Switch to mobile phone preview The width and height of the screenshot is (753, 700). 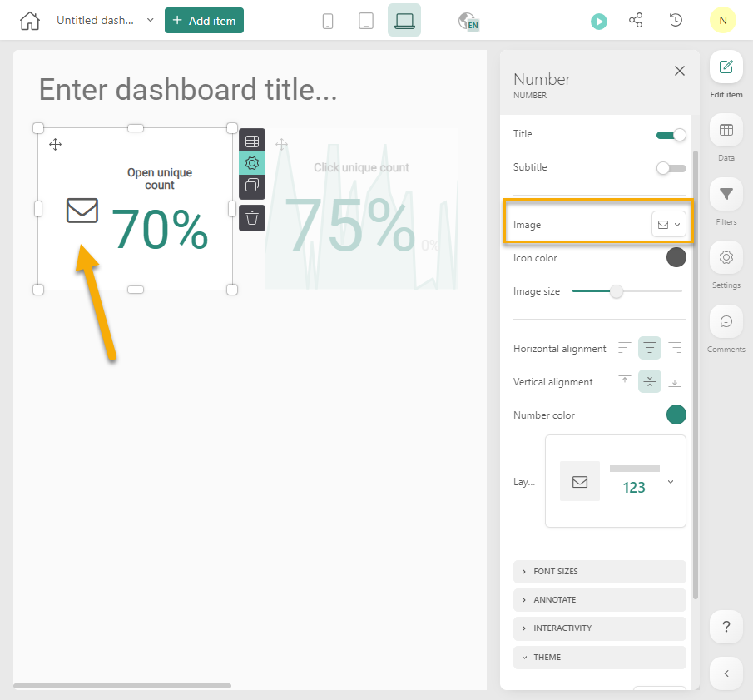(328, 21)
